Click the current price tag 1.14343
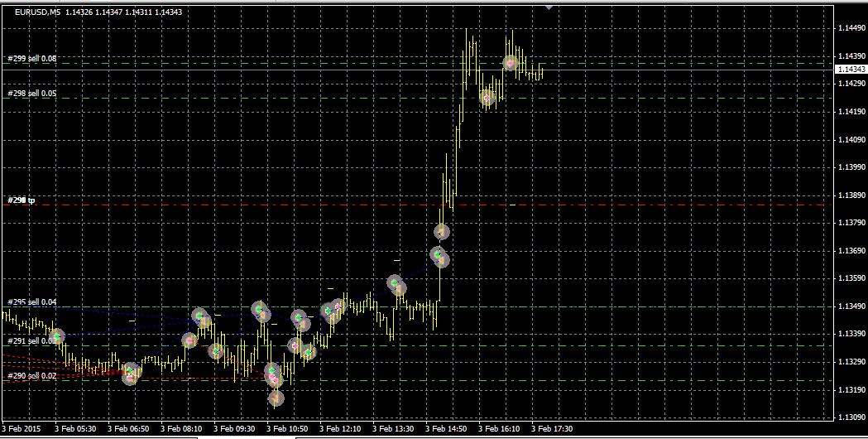The height and width of the screenshot is (439, 868). pyautogui.click(x=851, y=70)
